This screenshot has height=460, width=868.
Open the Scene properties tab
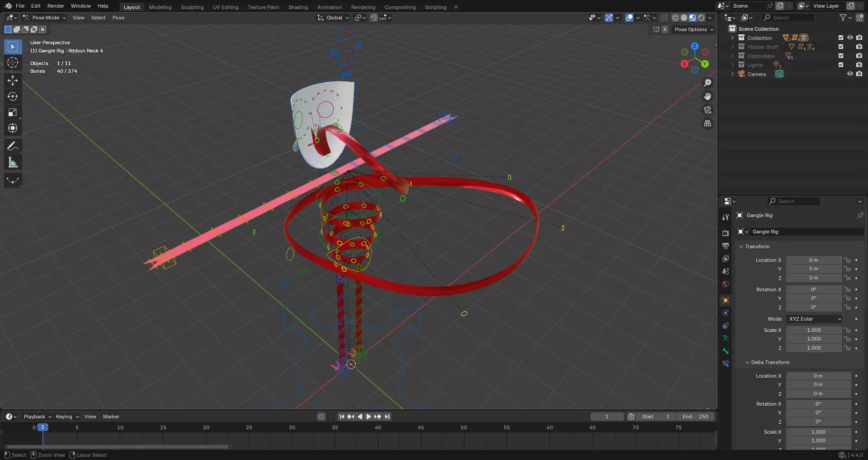coord(726,271)
